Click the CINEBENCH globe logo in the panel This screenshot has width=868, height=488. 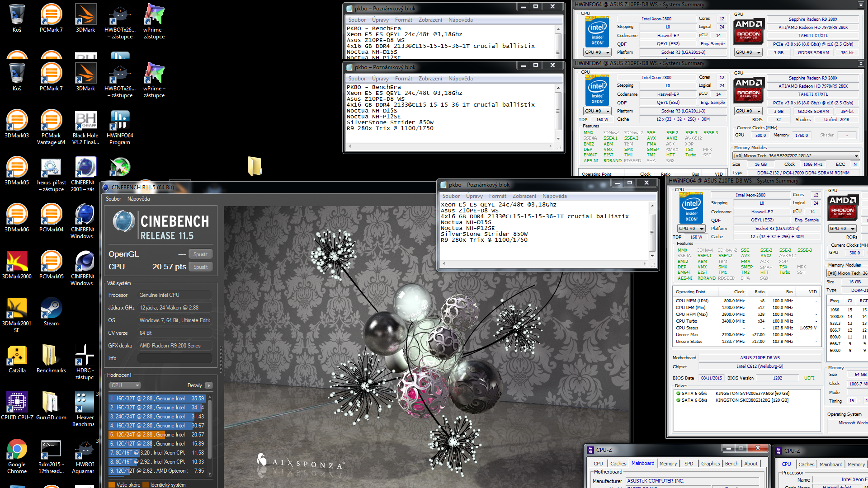click(x=123, y=221)
